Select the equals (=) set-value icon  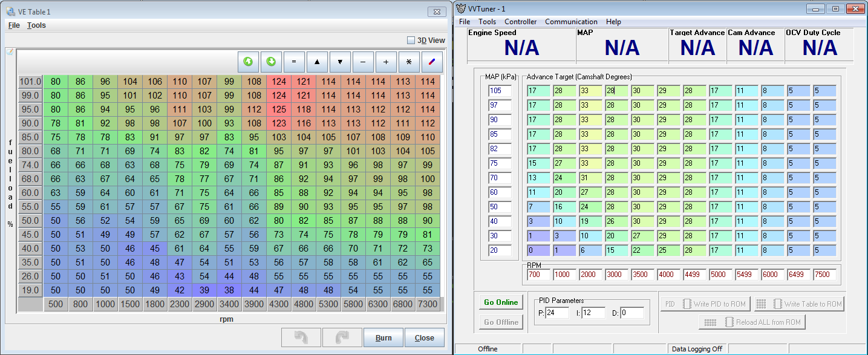pos(294,61)
